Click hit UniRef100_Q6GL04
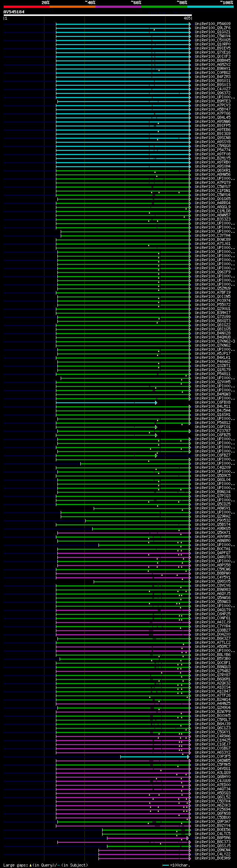 coord(213,480)
